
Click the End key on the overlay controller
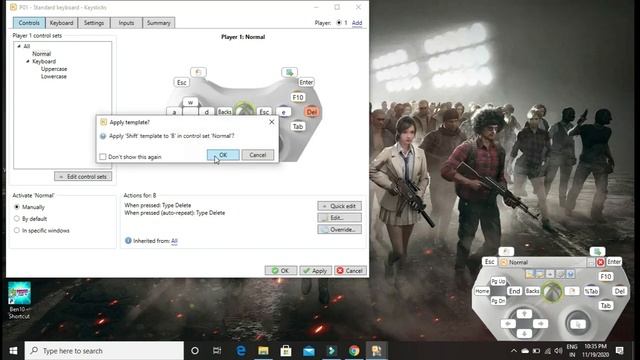(514, 291)
